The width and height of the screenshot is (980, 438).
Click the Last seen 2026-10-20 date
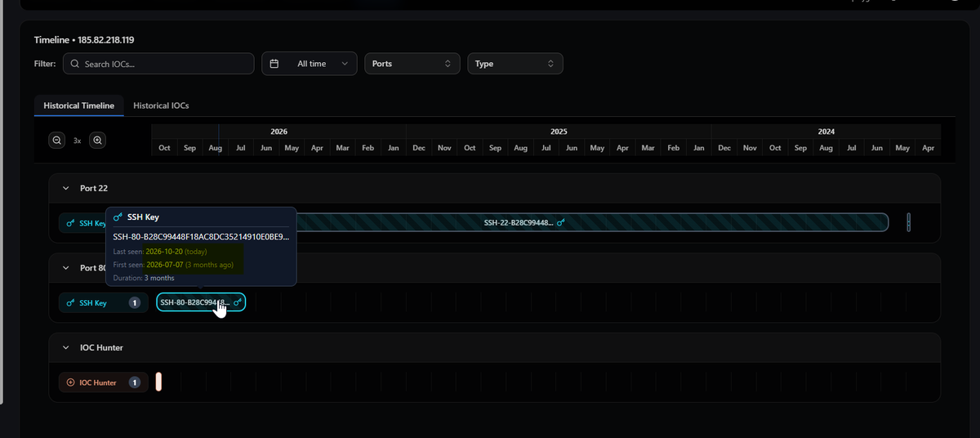(x=163, y=252)
